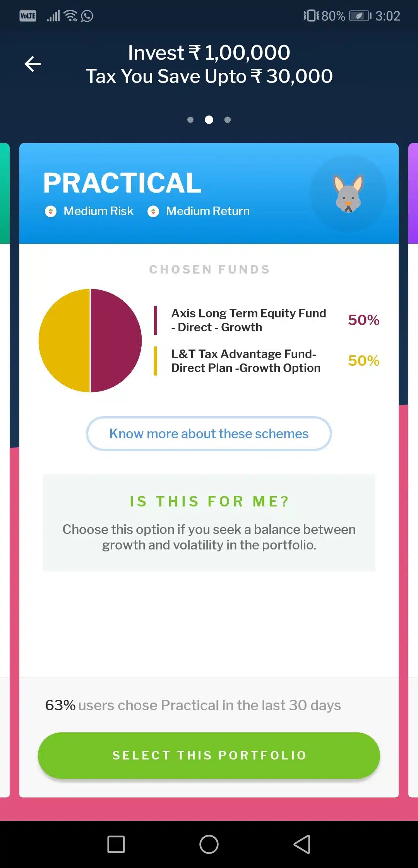
Task: Tap the rabbit mascot icon
Action: tap(348, 193)
